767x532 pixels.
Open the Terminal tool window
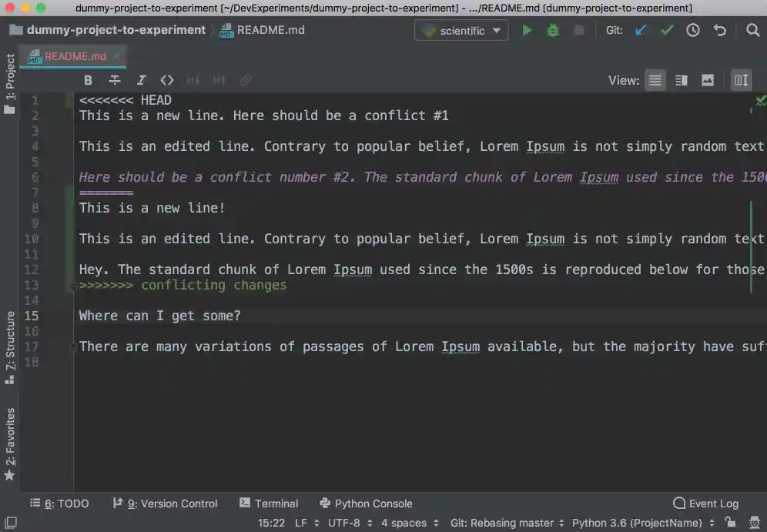click(269, 504)
